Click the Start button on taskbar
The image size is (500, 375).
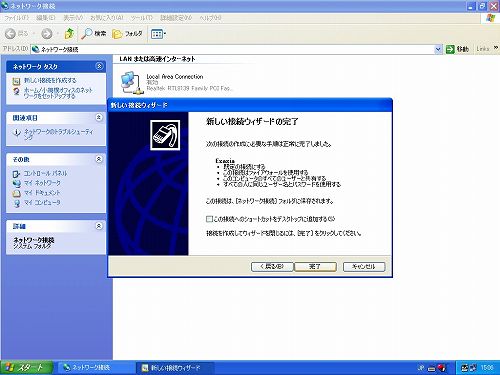26,367
